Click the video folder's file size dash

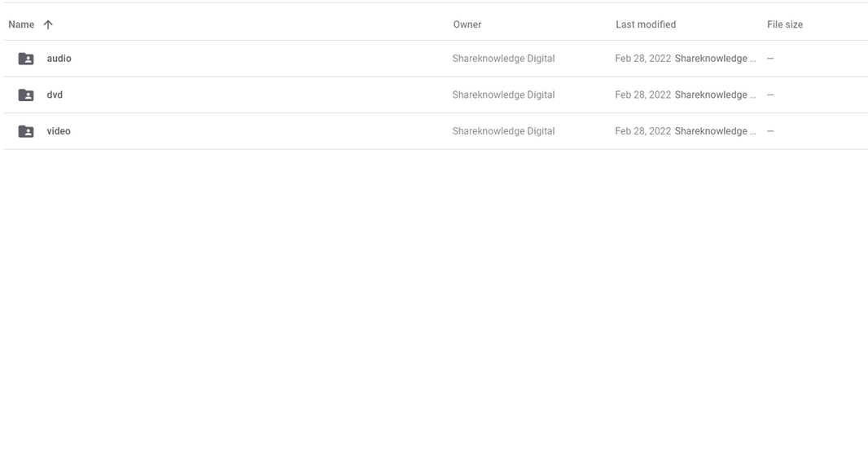coord(770,131)
